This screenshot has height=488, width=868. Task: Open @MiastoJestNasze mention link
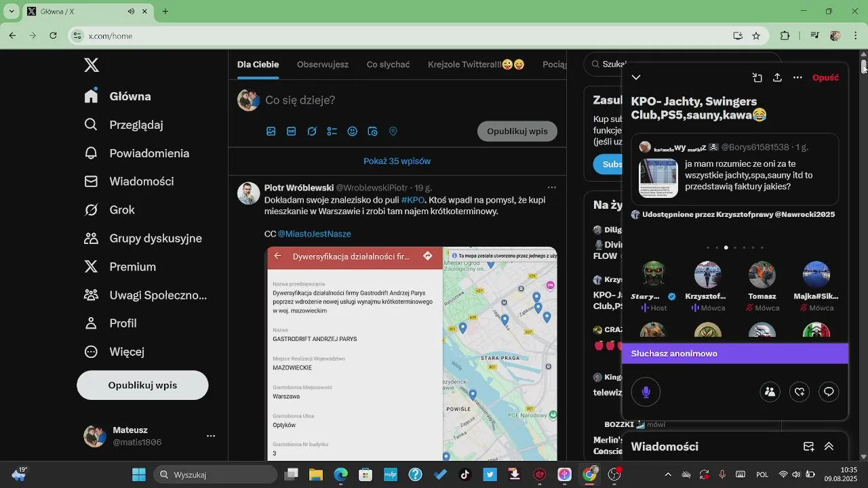(x=315, y=234)
